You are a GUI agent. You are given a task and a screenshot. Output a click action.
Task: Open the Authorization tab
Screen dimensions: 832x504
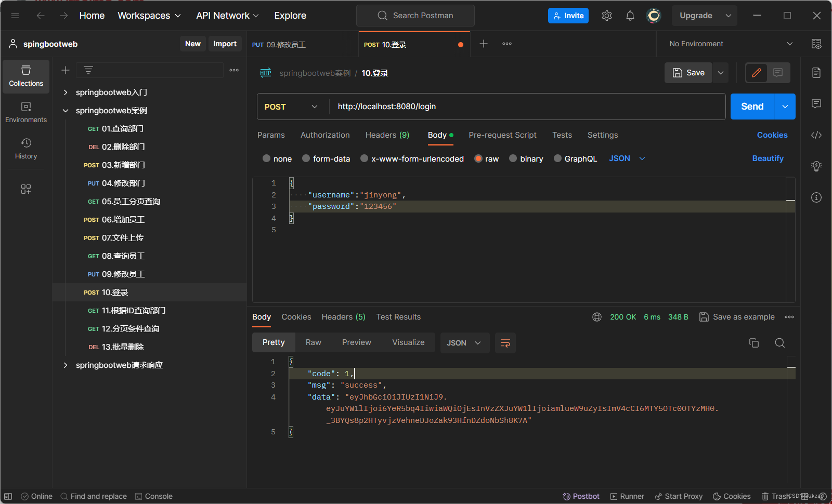pyautogui.click(x=325, y=135)
